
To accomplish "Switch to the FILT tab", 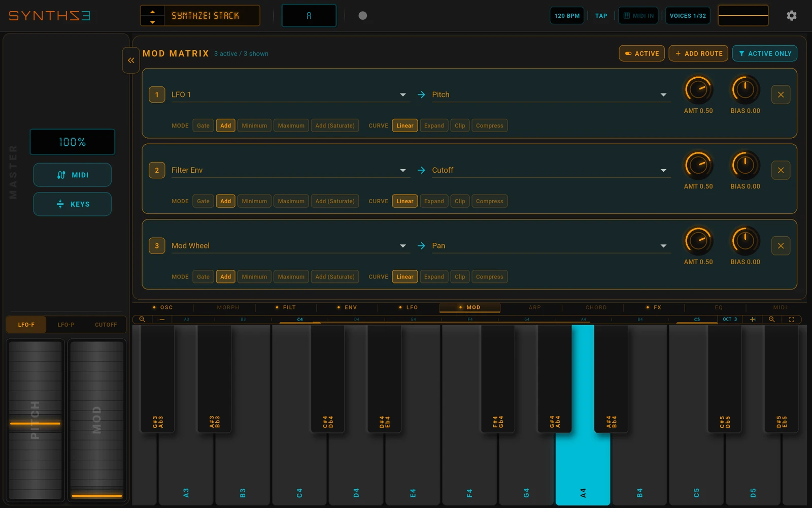I will 286,307.
